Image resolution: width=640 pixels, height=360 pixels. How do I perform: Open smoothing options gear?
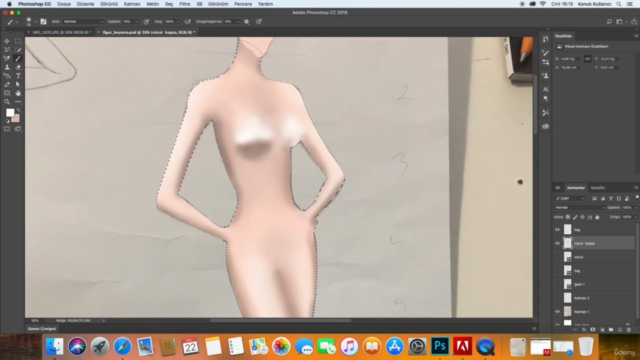247,22
